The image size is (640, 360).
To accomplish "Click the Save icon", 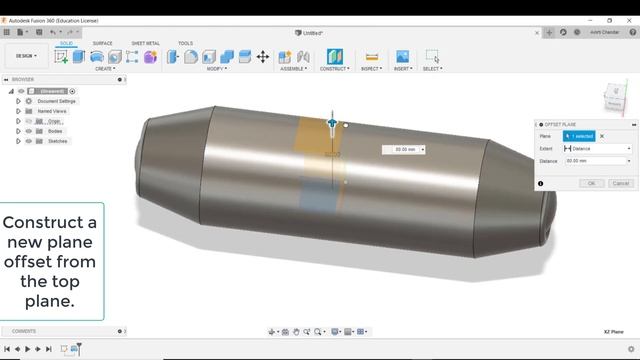I will tap(39, 32).
